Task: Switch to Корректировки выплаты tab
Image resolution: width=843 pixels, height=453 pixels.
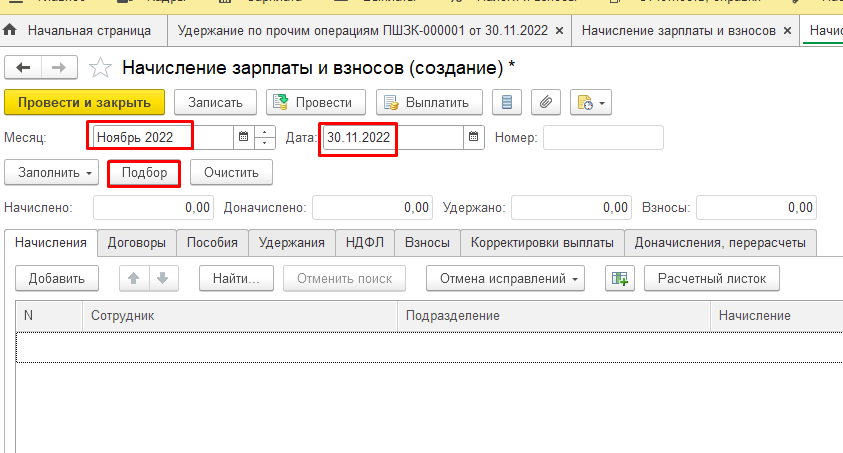Action: (x=542, y=243)
